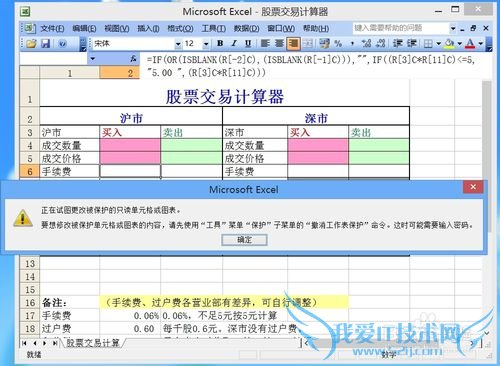500x366 pixels.
Task: Open the font size 12 dropdown arrow
Action: pyautogui.click(x=206, y=44)
